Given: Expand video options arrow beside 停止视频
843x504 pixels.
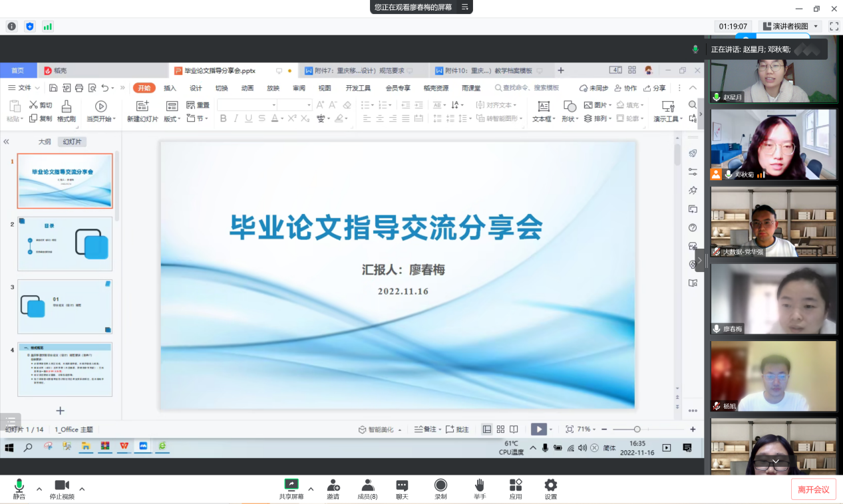Looking at the screenshot, I should coord(82,489).
